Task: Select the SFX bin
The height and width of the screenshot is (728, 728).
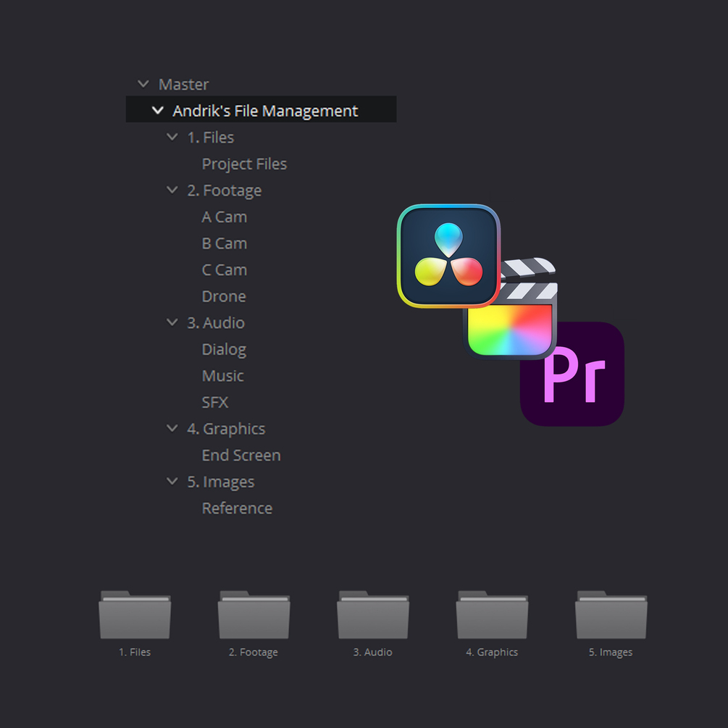Action: [x=215, y=402]
